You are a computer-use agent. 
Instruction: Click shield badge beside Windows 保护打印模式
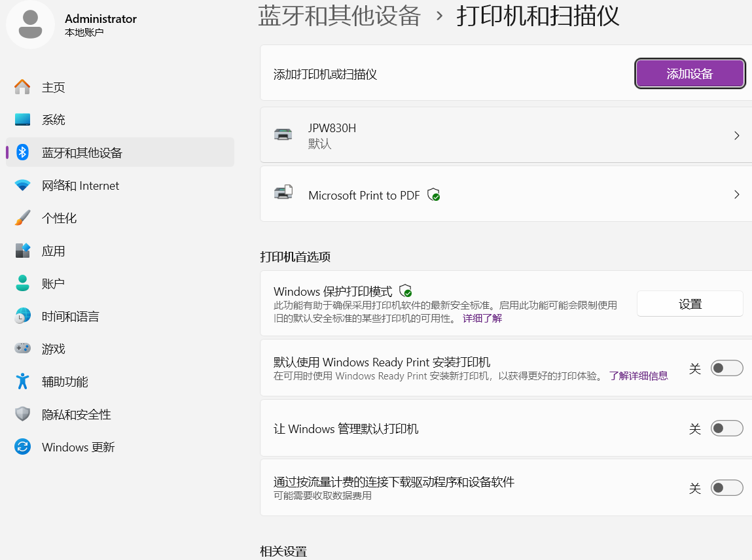click(406, 290)
